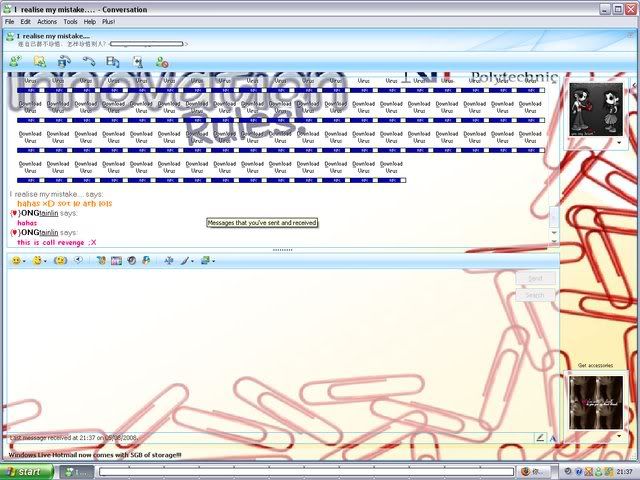Viewport: 640px width, 480px height.
Task: Hide the display pictures side panel
Action: coord(634,85)
